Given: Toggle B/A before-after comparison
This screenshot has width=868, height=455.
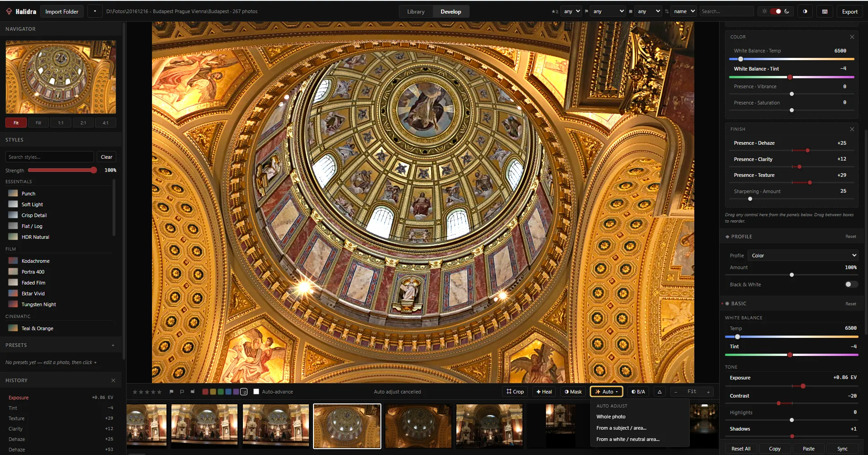Looking at the screenshot, I should (638, 392).
